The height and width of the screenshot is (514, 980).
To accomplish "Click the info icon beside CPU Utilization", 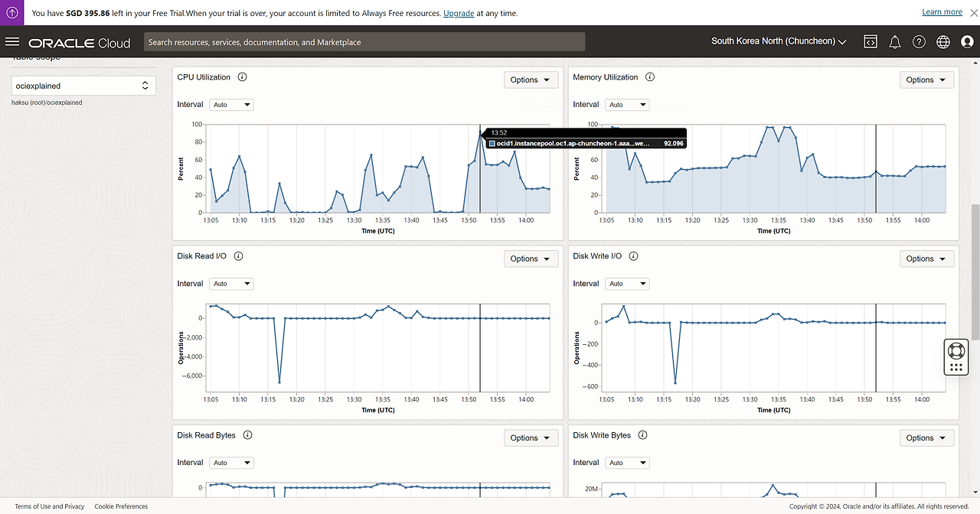I will tap(242, 77).
